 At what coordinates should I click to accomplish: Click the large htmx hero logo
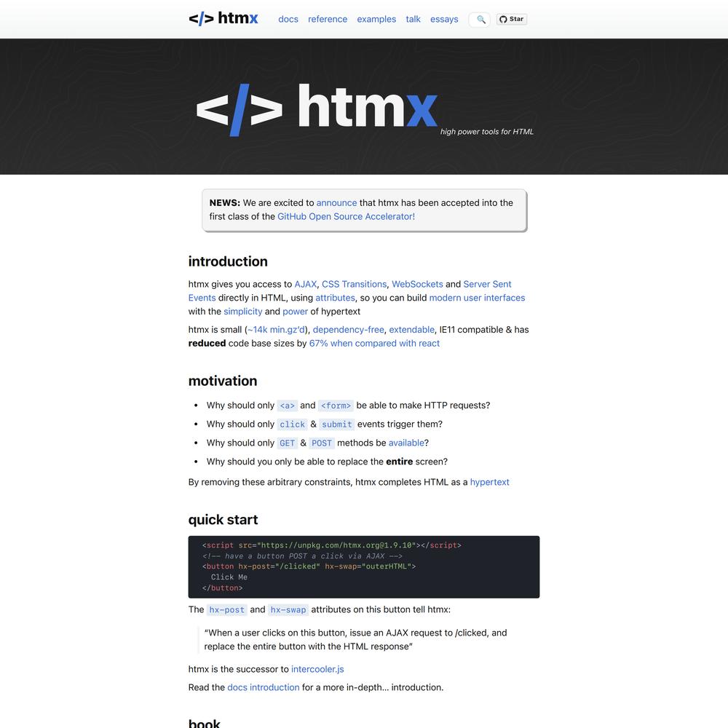pyautogui.click(x=317, y=110)
